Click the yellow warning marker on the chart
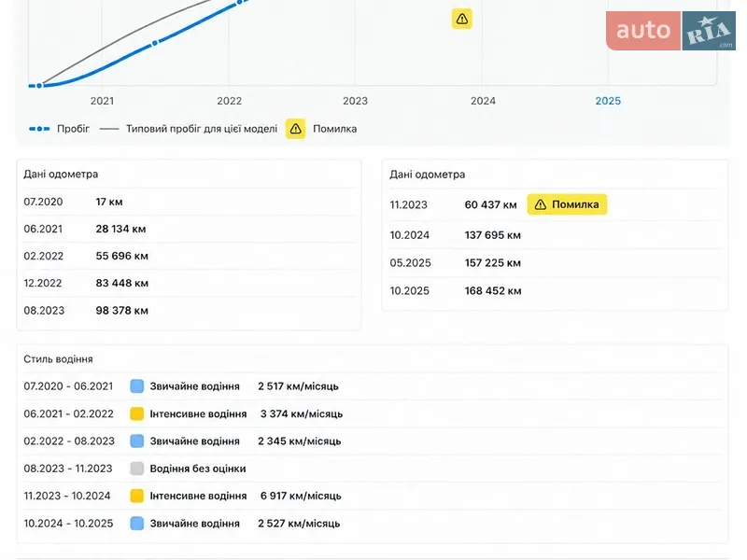 point(461,19)
